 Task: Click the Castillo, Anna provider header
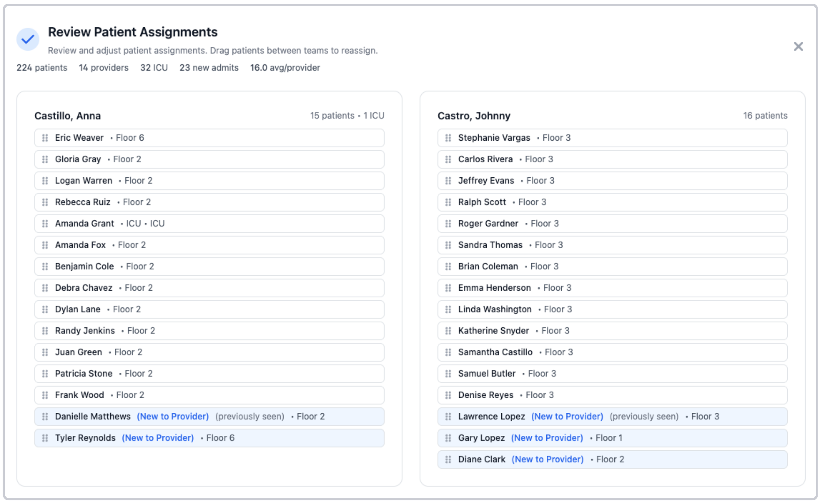click(x=68, y=116)
